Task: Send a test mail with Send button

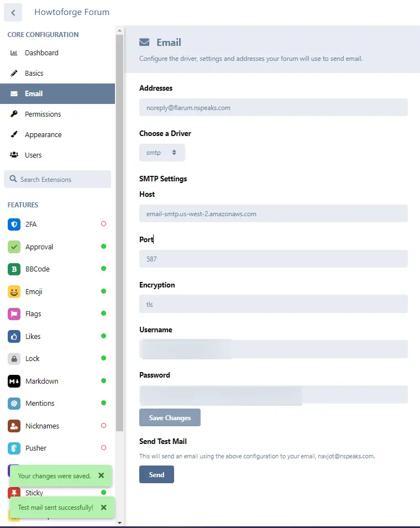Action: coord(156,474)
